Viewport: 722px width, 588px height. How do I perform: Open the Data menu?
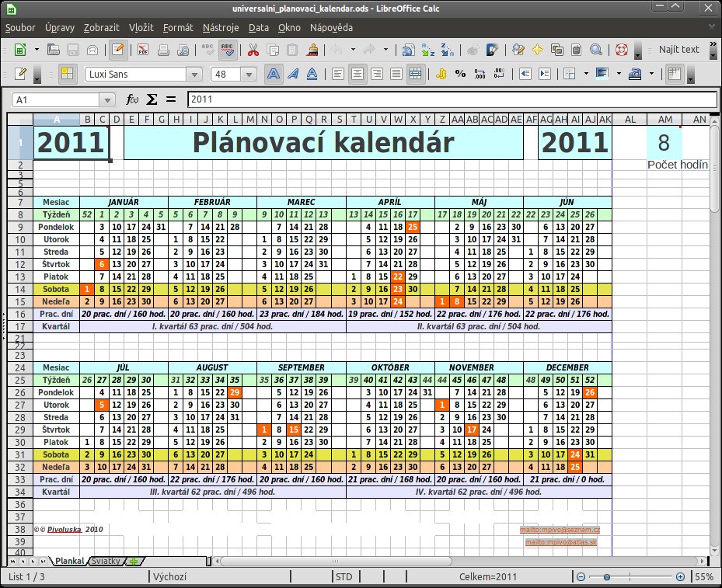pos(259,28)
